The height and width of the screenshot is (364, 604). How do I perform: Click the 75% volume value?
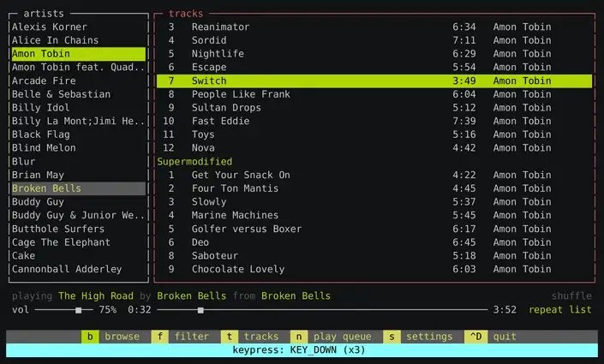pyautogui.click(x=107, y=310)
